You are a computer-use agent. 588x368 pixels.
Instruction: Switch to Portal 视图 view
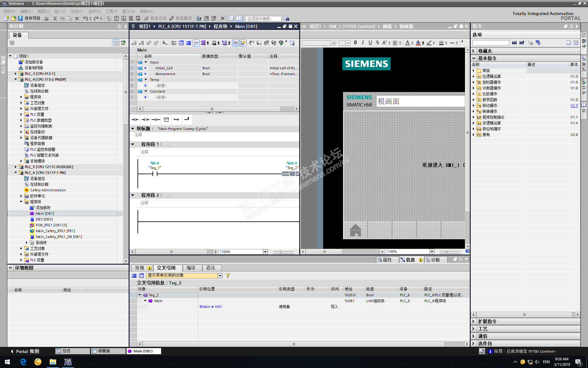click(24, 351)
